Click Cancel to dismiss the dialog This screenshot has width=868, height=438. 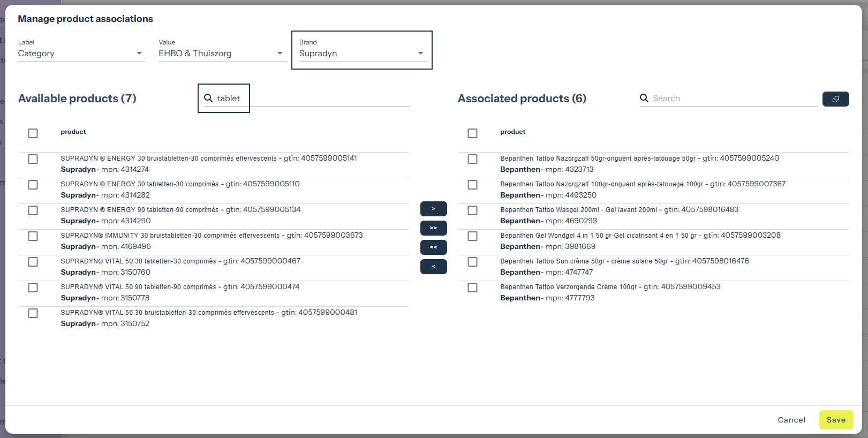click(x=791, y=420)
